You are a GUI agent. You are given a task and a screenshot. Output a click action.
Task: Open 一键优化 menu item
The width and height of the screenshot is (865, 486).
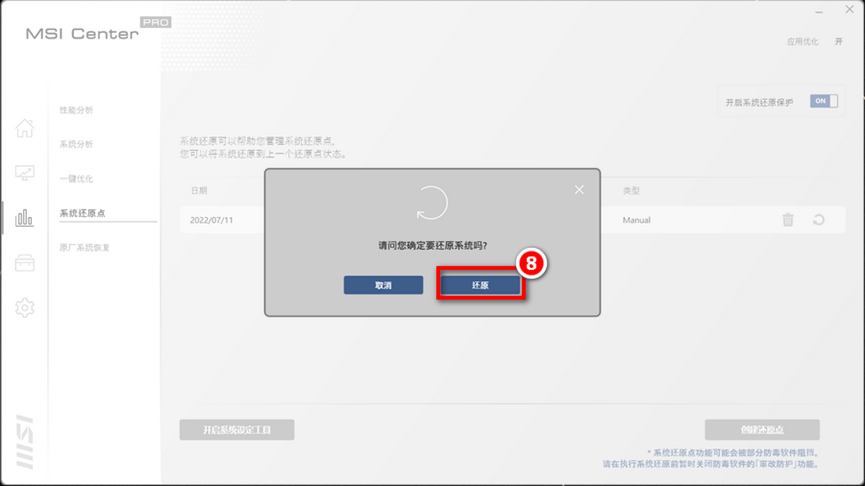click(x=77, y=179)
